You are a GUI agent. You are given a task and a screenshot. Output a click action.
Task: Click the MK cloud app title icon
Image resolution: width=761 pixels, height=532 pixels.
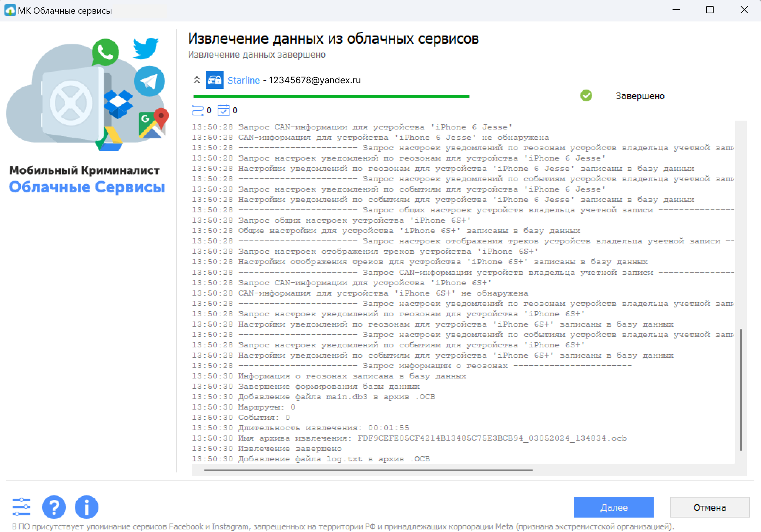click(10, 10)
